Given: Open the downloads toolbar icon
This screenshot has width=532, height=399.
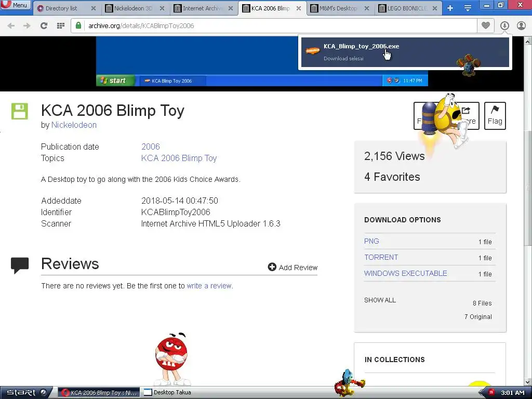Looking at the screenshot, I should 504,25.
